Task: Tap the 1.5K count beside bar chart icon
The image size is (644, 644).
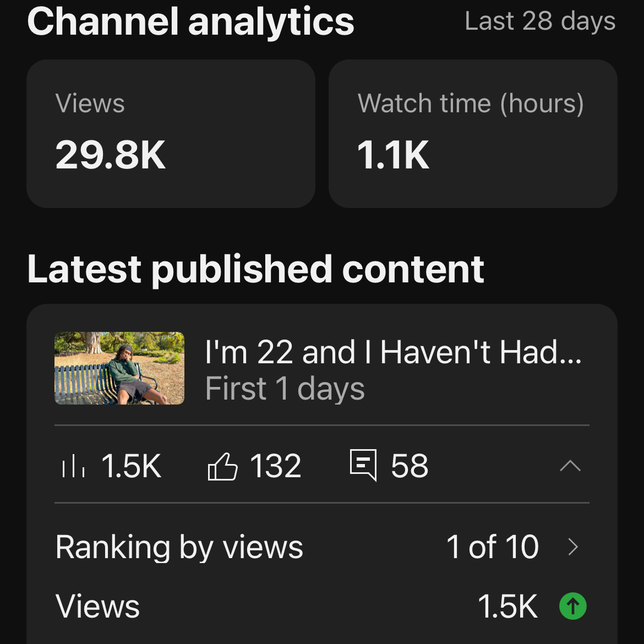Action: (131, 466)
